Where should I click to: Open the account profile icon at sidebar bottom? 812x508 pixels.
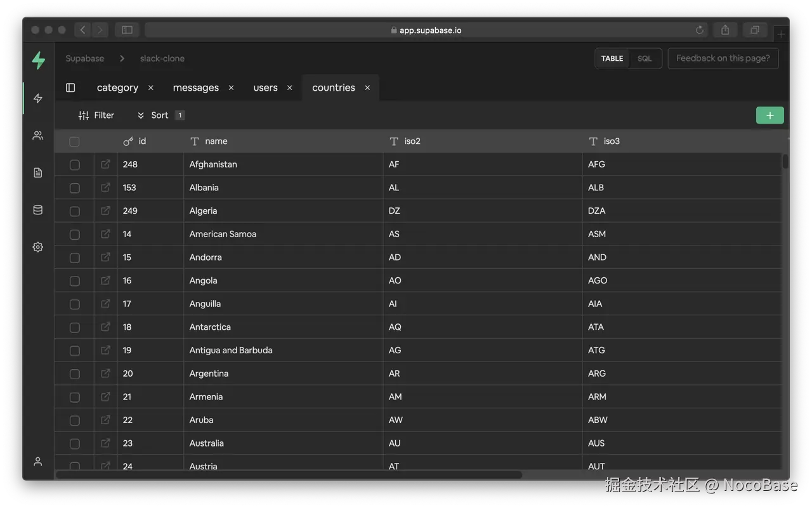(x=38, y=462)
